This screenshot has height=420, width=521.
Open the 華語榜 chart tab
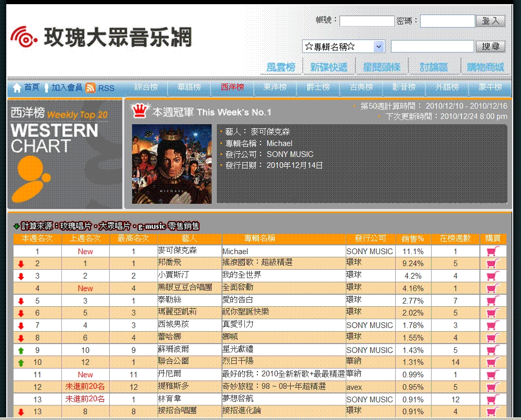click(189, 87)
